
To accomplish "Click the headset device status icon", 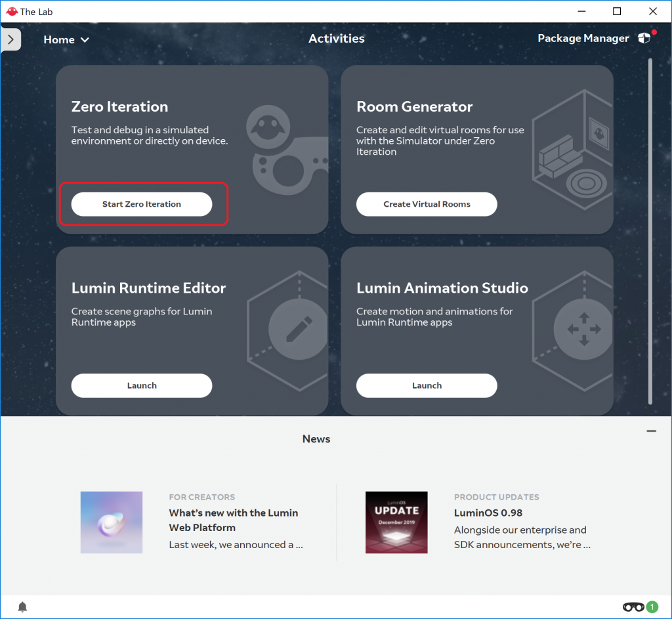I will (633, 607).
